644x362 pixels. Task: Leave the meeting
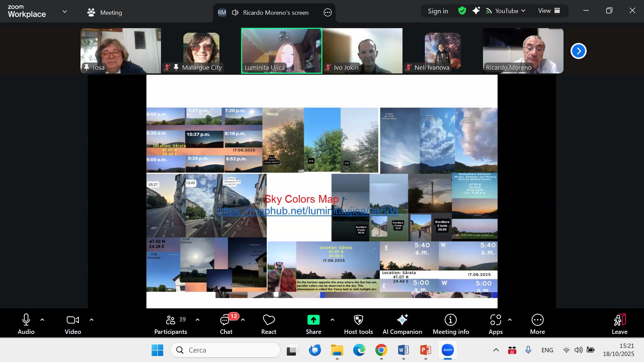[619, 324]
